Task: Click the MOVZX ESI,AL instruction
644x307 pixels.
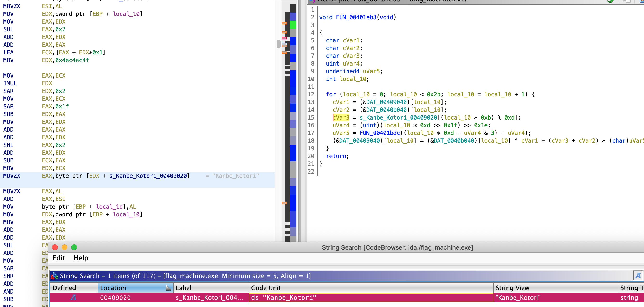Action: 32,6
